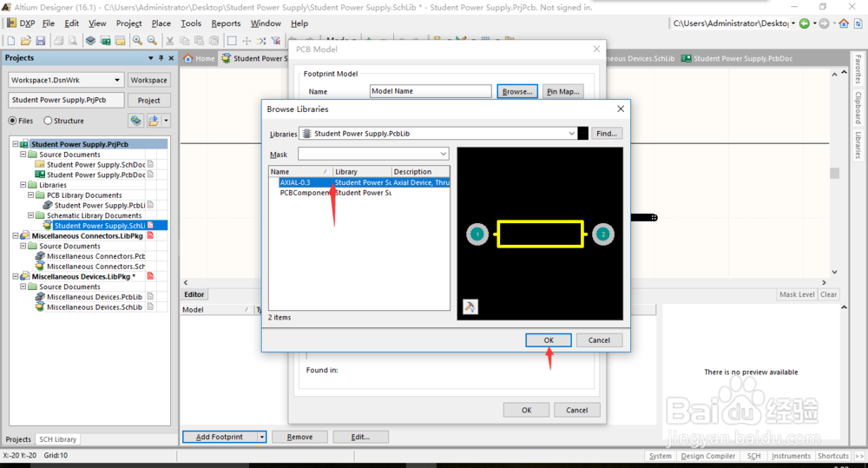Click the Paste toolbar icon
The height and width of the screenshot is (468, 868).
[199, 41]
